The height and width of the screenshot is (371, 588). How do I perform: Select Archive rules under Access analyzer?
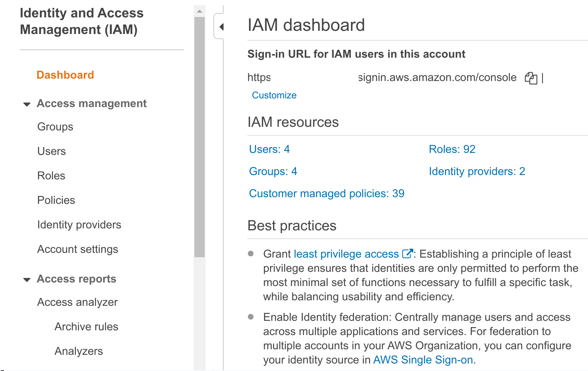coord(86,327)
